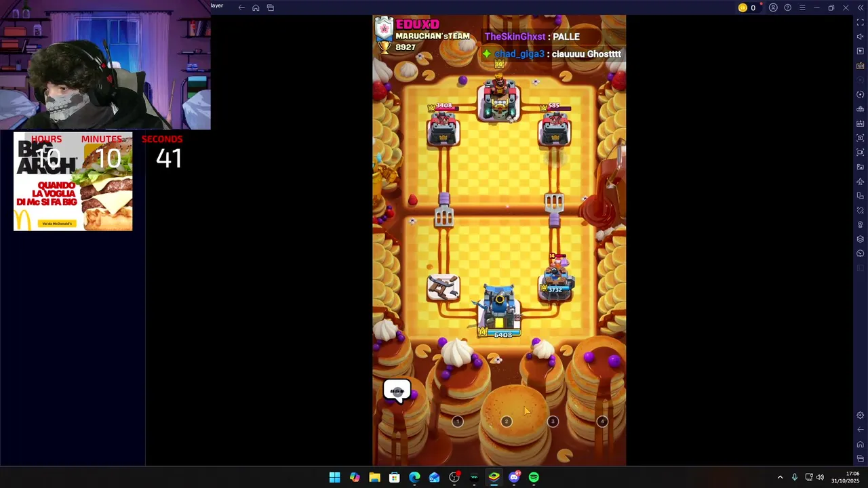Image resolution: width=868 pixels, height=488 pixels.
Task: Open Microsoft Store from the taskbar
Action: click(394, 477)
